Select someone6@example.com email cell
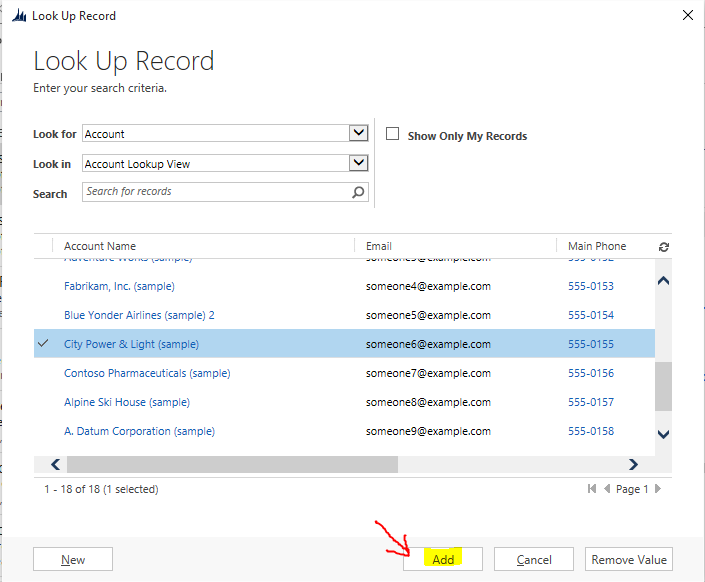This screenshot has height=582, width=705. (x=428, y=344)
